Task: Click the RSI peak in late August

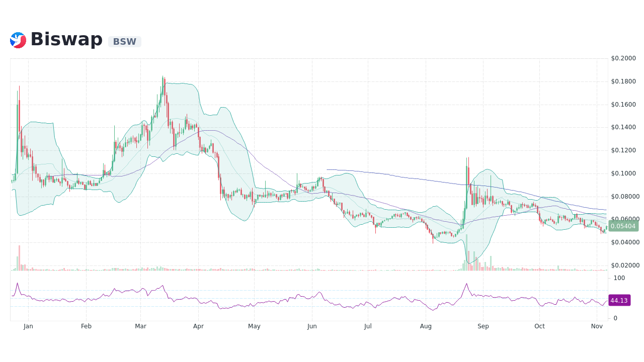Action: coord(466,284)
